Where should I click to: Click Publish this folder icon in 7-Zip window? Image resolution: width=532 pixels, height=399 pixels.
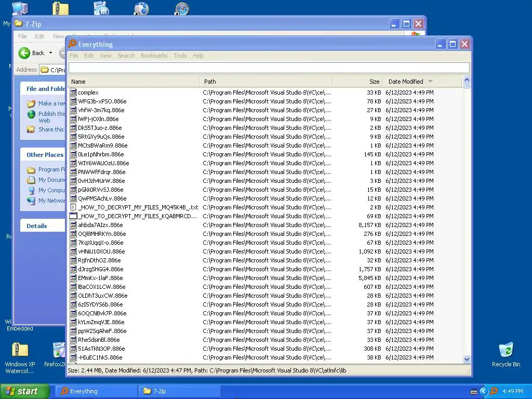(x=31, y=114)
